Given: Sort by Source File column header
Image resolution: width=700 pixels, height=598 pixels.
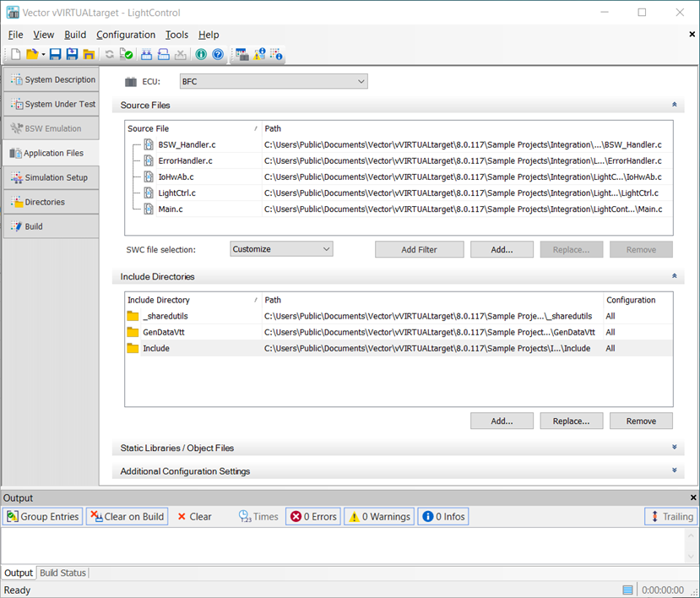Looking at the screenshot, I should [x=193, y=128].
